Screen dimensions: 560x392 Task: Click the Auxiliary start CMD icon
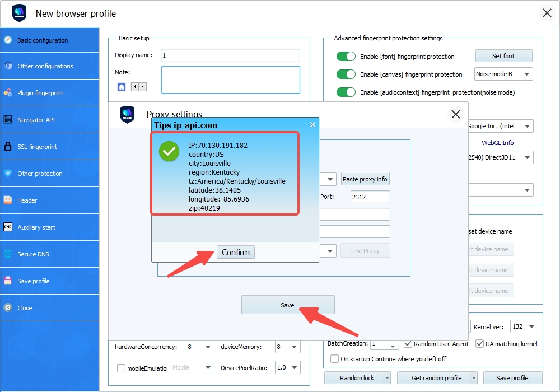pyautogui.click(x=8, y=227)
